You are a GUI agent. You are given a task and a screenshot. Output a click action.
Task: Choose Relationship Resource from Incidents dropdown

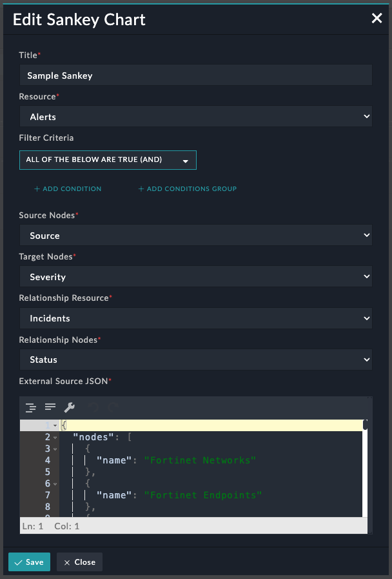[195, 318]
